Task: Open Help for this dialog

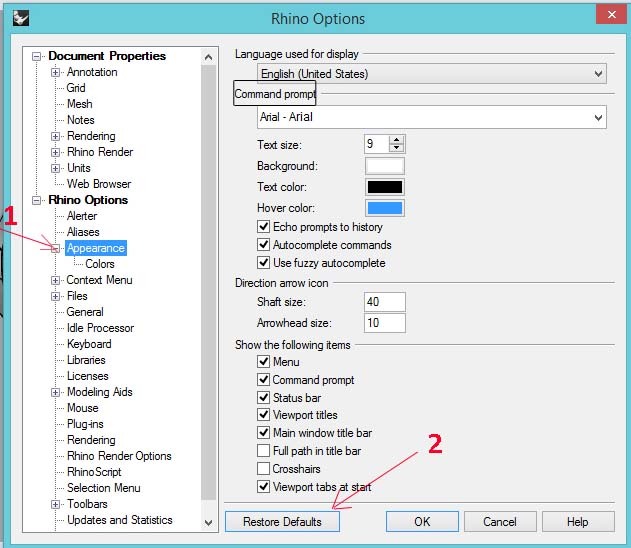Action: [578, 521]
